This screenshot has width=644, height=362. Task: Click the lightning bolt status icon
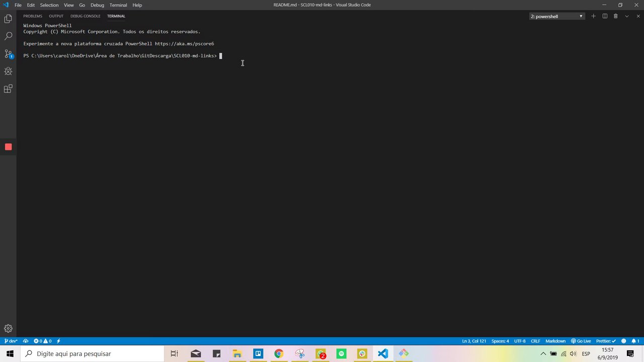[58, 341]
